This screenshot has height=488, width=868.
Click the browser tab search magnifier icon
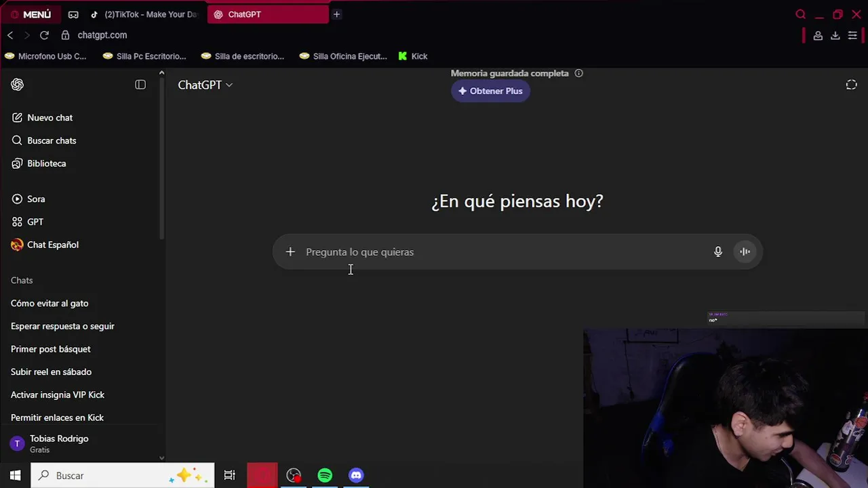point(801,14)
